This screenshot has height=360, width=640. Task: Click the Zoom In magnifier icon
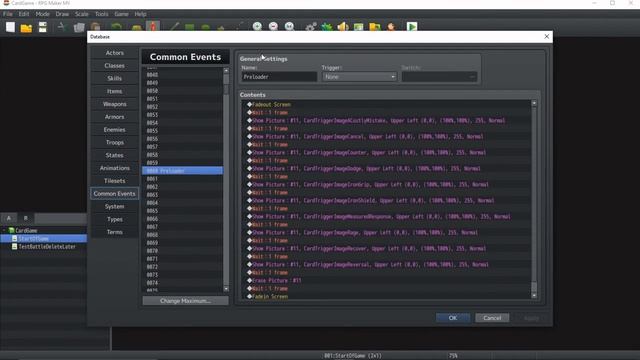[x=257, y=27]
